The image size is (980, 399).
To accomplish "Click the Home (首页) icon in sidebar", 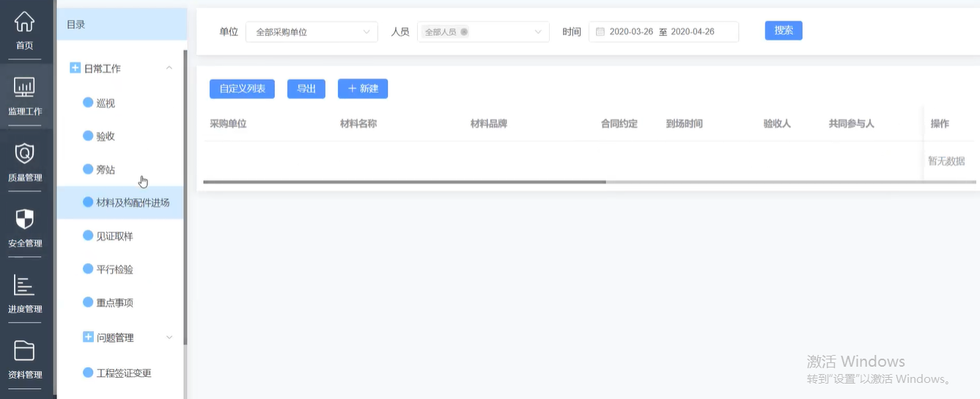I will (24, 22).
